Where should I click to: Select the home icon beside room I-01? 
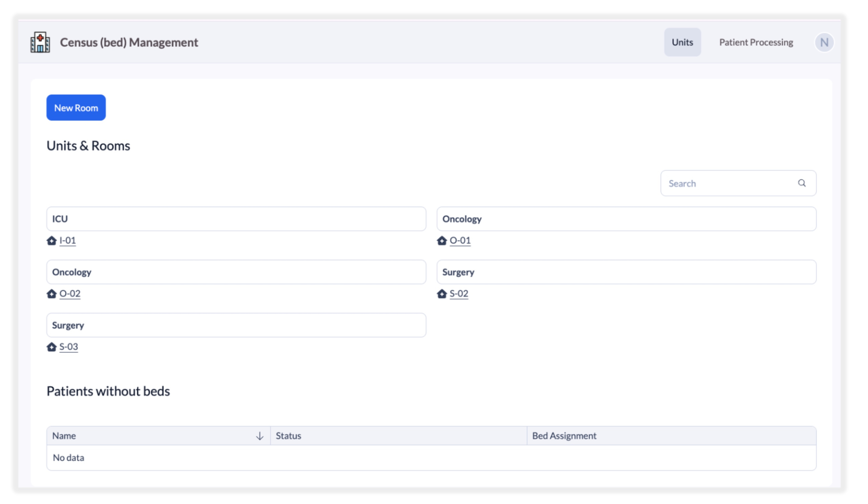coord(52,241)
